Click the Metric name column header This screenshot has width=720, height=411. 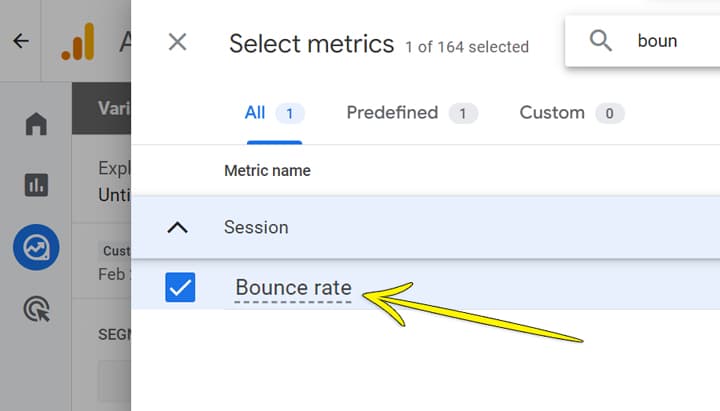[x=267, y=171]
